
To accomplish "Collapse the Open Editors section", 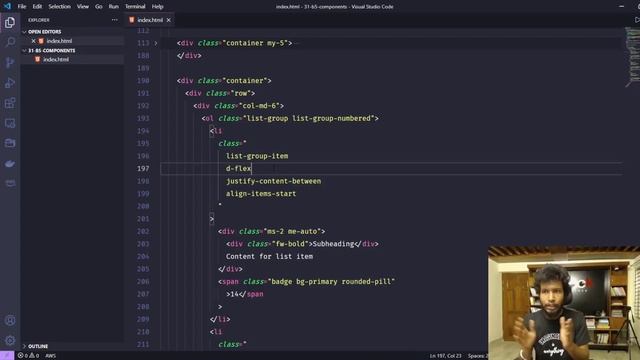I will [x=44, y=31].
